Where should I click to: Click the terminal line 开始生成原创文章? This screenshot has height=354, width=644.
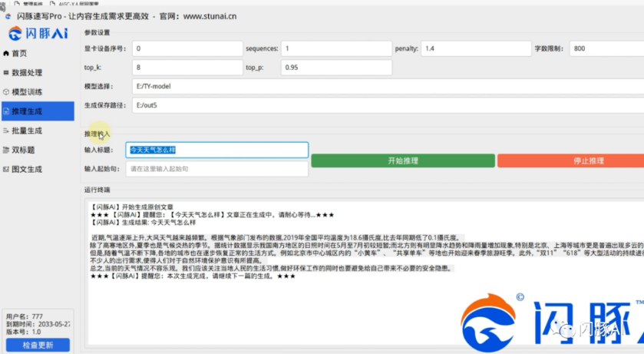tap(132, 207)
